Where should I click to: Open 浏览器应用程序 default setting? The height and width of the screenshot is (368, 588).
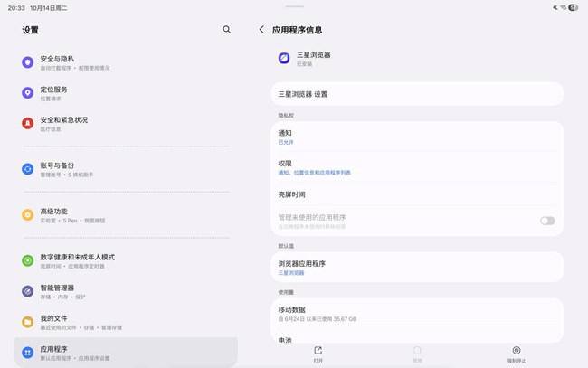tap(416, 267)
